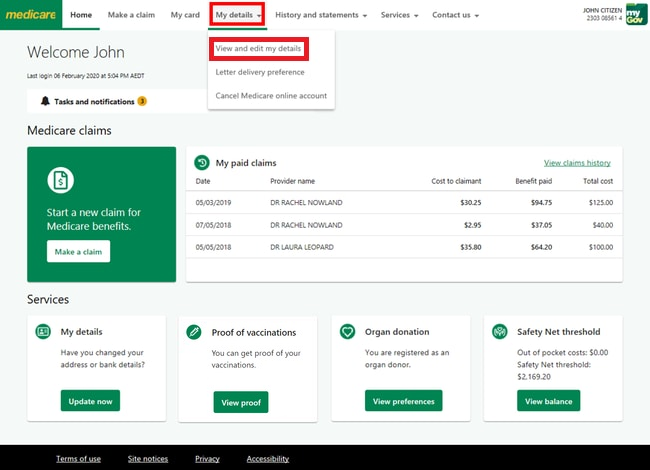Image resolution: width=650 pixels, height=470 pixels.
Task: Choose Letter delivery preference option
Action: [x=260, y=72]
